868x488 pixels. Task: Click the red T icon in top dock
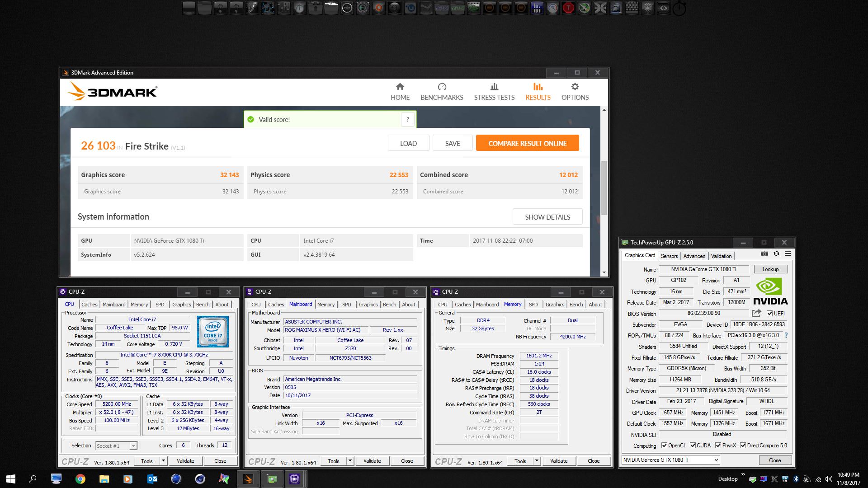coord(568,8)
